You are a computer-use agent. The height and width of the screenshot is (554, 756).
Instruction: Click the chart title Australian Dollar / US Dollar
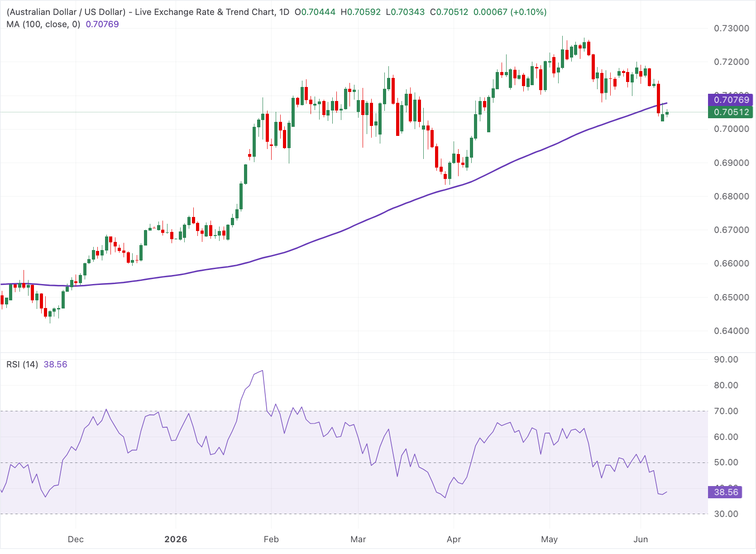tap(67, 12)
